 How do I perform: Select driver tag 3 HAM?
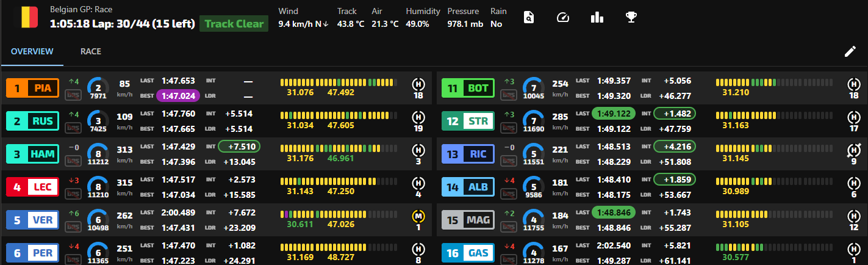coord(32,154)
